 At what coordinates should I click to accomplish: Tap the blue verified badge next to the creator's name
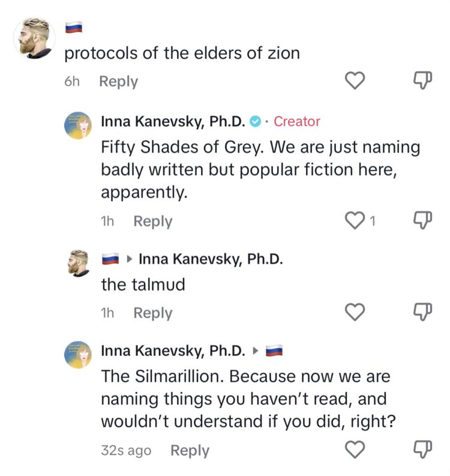click(x=255, y=121)
